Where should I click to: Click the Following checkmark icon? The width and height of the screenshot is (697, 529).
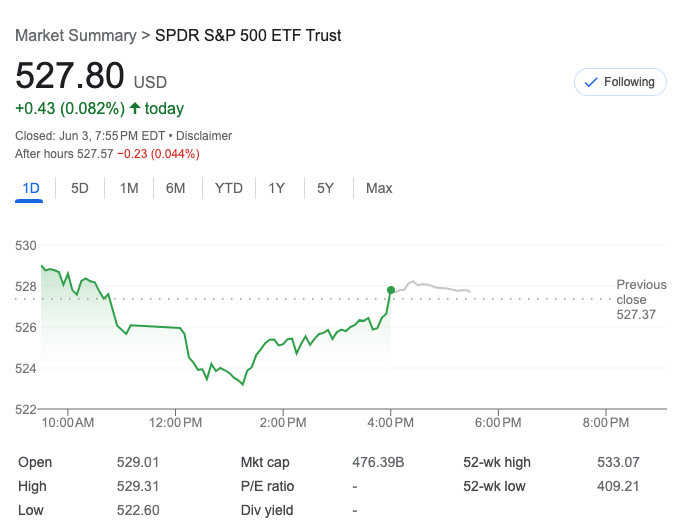(x=590, y=82)
